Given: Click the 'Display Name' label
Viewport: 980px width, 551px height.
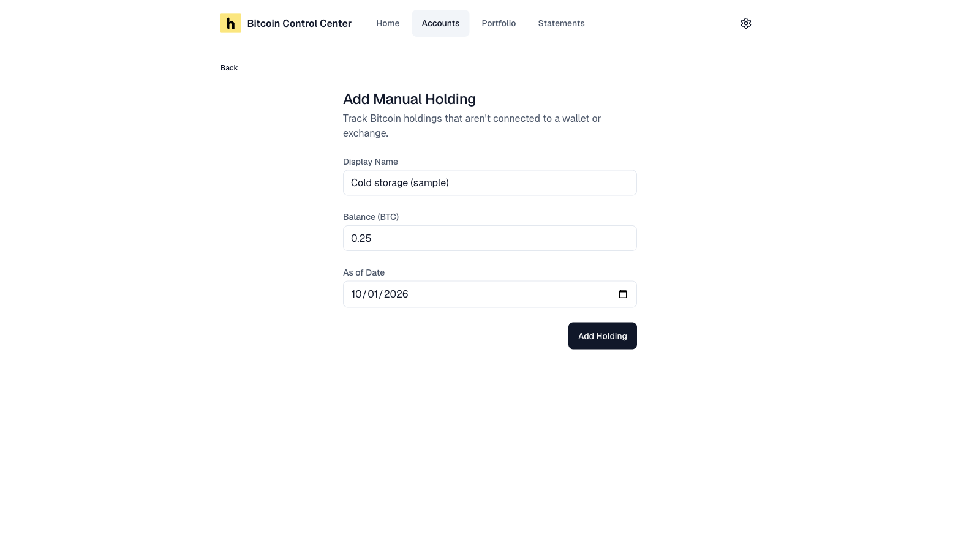Looking at the screenshot, I should (x=371, y=162).
